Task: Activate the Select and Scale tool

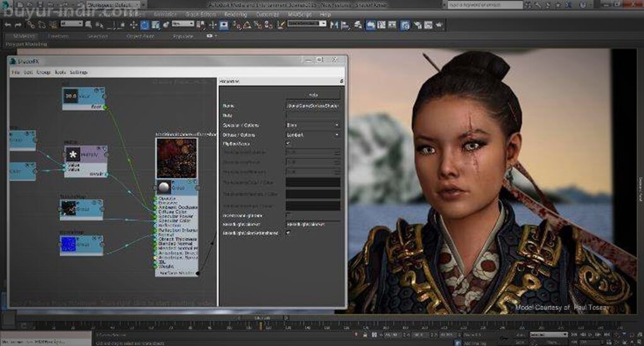Action: point(155,25)
